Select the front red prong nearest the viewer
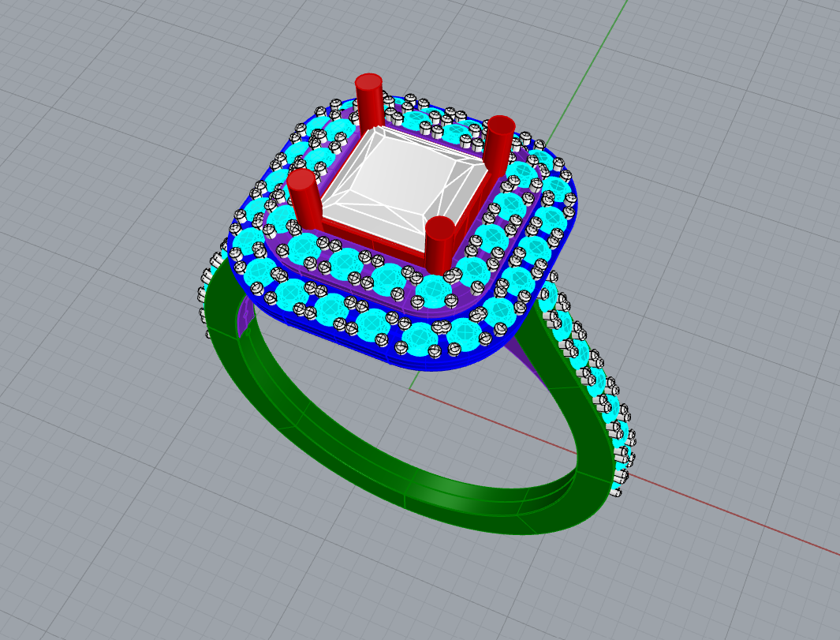The width and height of the screenshot is (840, 640). (440, 245)
